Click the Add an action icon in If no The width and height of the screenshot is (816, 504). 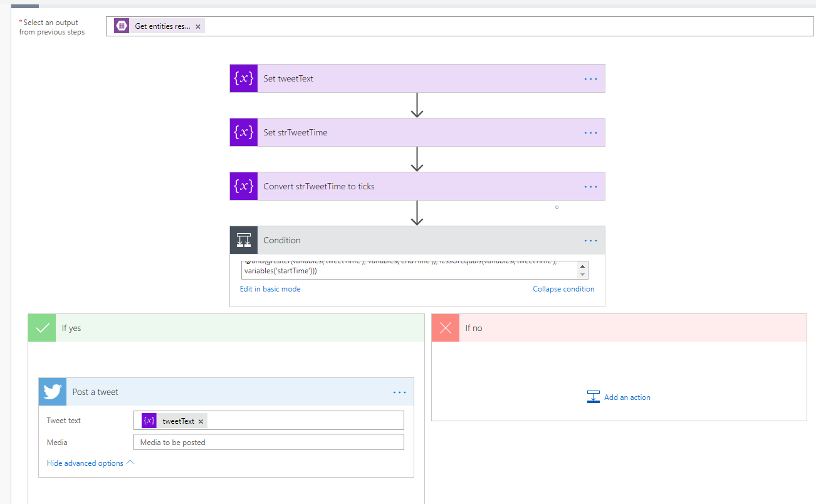tap(594, 397)
